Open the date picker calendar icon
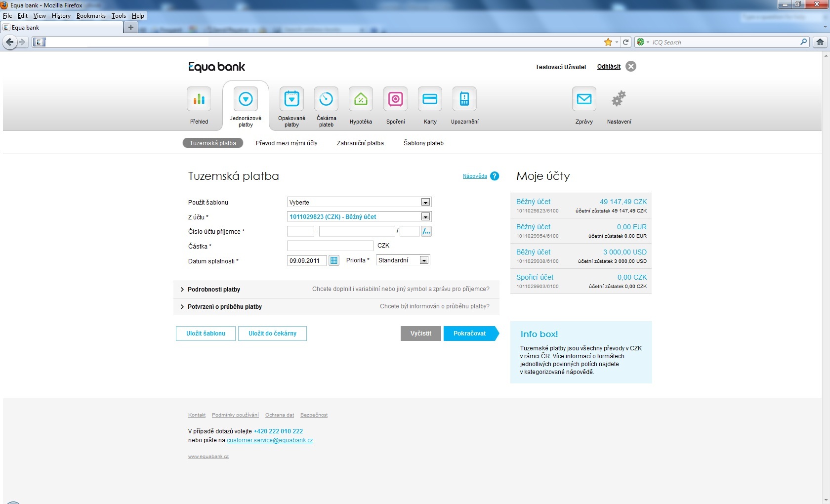 (334, 260)
